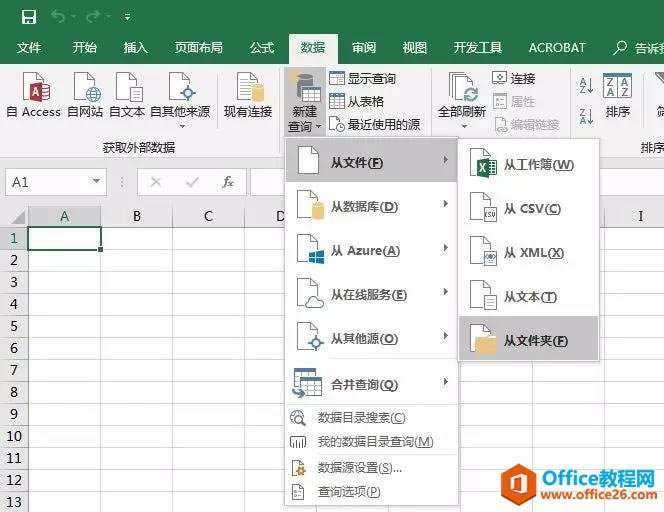The width and height of the screenshot is (664, 512).
Task: Switch to the 插入 ribbon tab
Action: [136, 47]
